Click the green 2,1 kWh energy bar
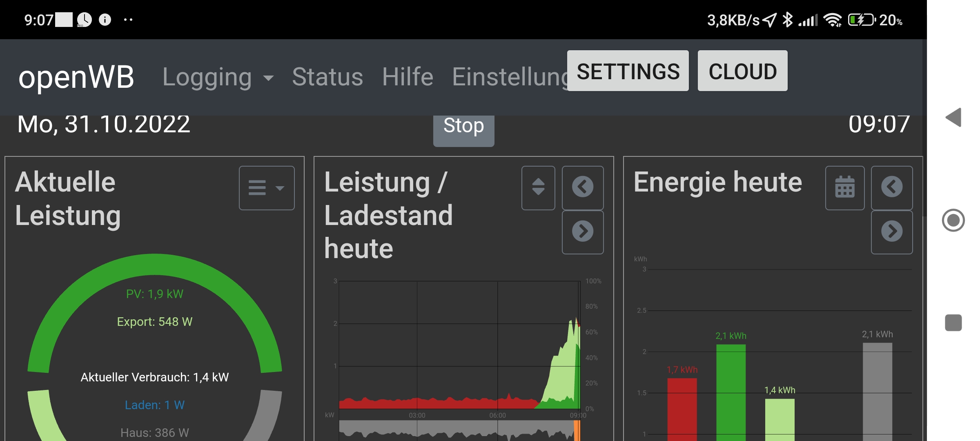The height and width of the screenshot is (441, 980). pyautogui.click(x=731, y=392)
